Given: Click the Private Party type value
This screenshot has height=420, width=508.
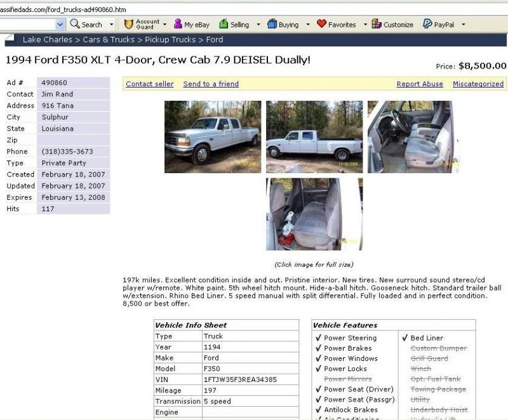Looking at the screenshot, I should point(64,163).
